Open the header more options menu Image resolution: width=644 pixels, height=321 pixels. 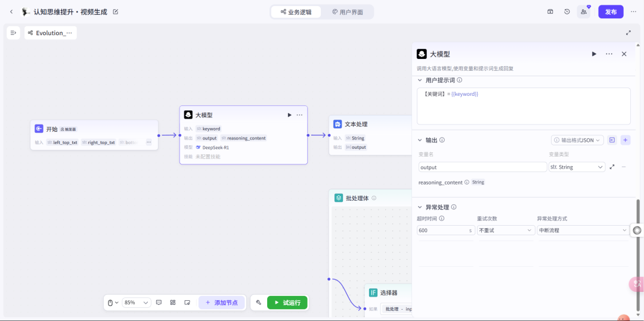[633, 12]
